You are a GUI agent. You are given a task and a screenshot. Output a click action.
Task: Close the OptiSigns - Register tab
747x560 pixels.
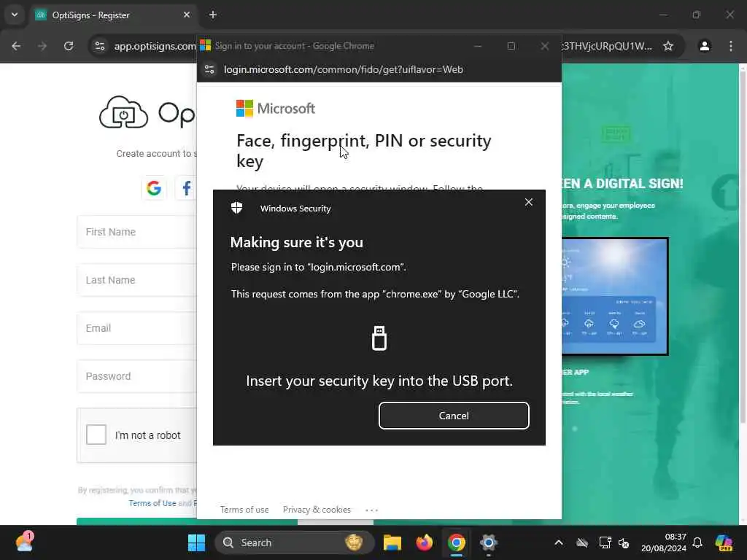coord(187,15)
